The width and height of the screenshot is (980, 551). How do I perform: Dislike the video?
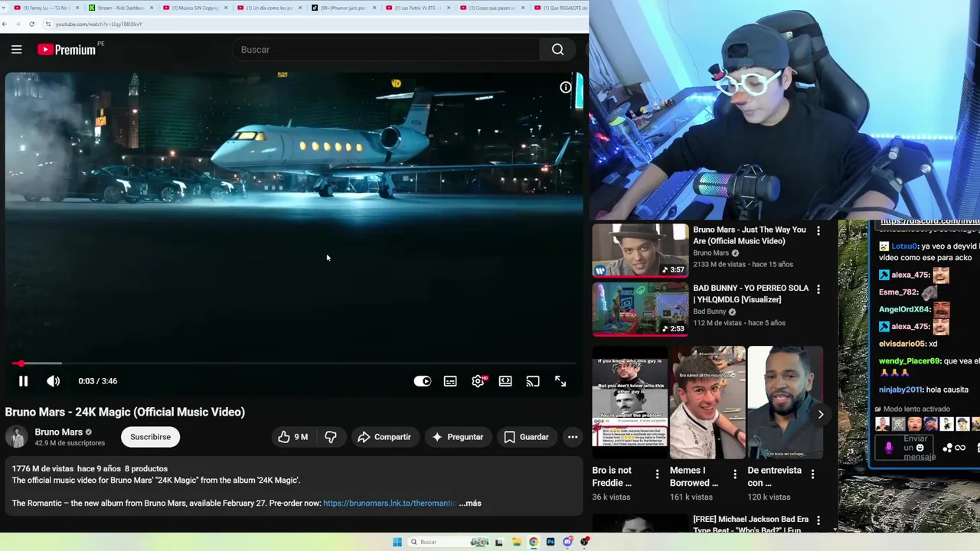point(331,437)
